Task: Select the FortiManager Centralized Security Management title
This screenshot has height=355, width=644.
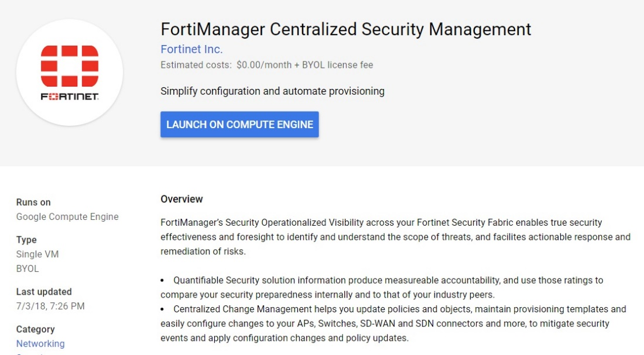Action: tap(345, 29)
